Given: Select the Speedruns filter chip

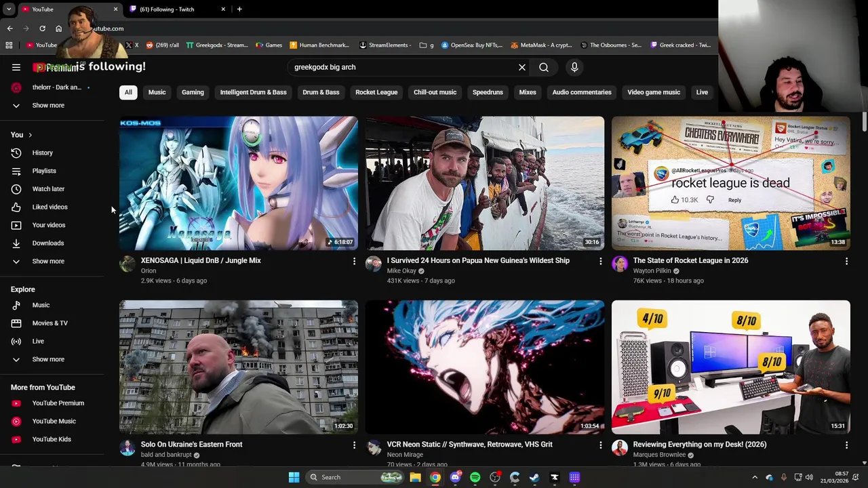Looking at the screenshot, I should point(488,92).
